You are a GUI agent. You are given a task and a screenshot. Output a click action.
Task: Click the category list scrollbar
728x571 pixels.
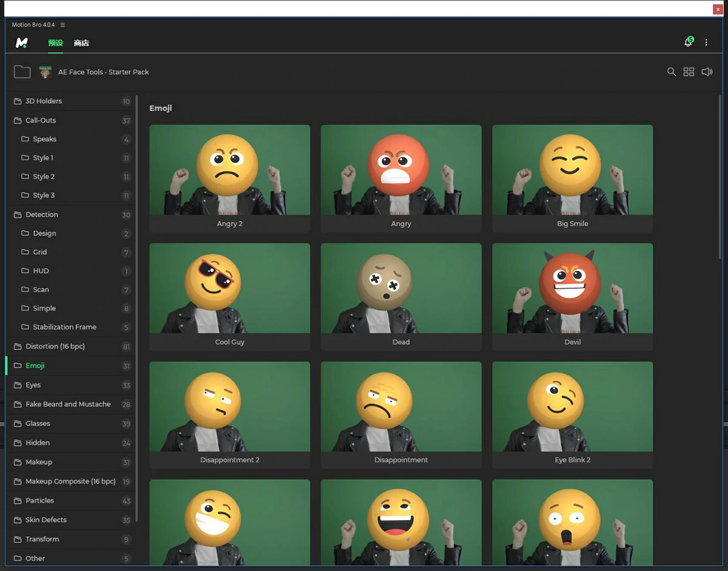138,308
